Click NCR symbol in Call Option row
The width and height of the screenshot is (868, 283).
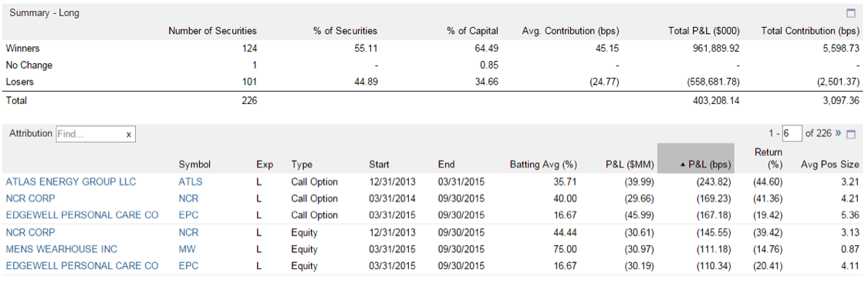tap(189, 198)
